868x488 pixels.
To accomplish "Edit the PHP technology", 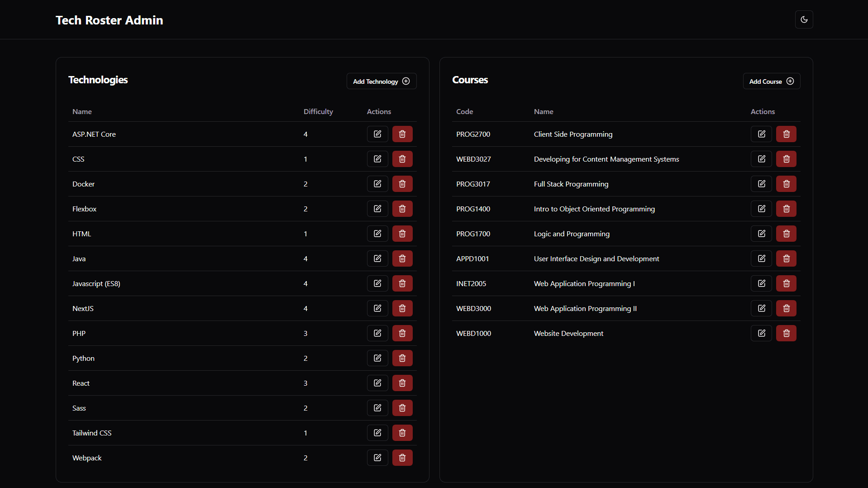I will [377, 333].
